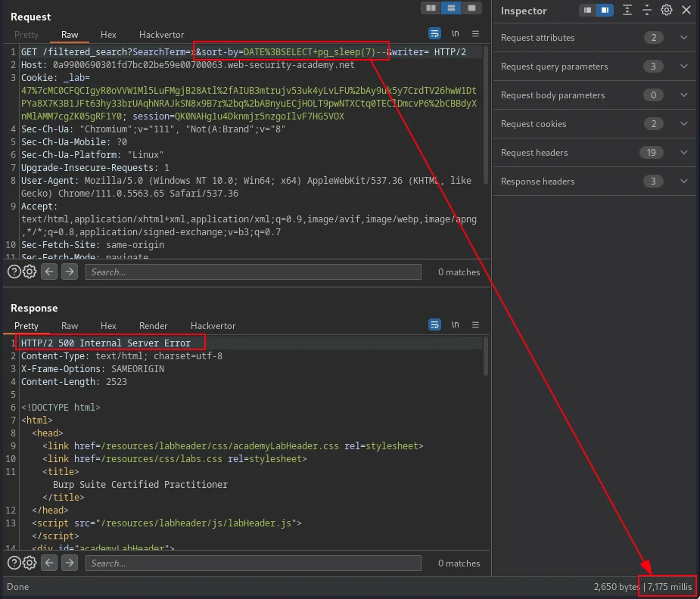
Task: Click the Request attributes label
Action: point(537,38)
